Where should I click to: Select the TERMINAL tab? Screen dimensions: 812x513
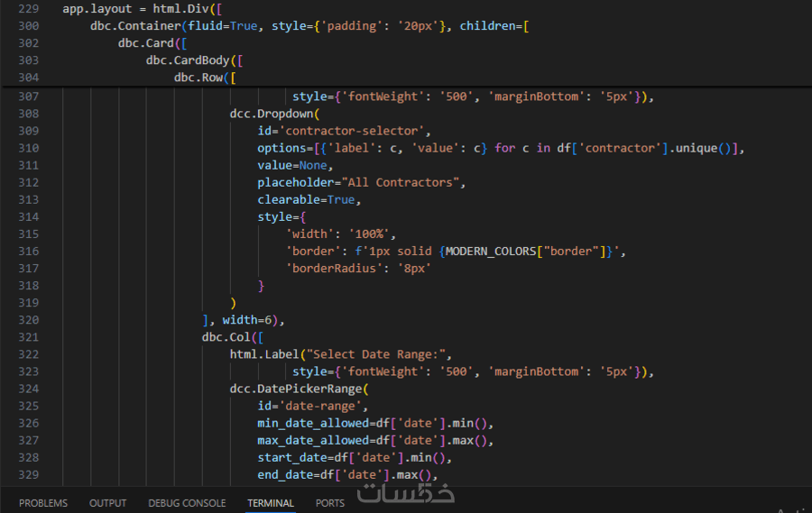(271, 503)
